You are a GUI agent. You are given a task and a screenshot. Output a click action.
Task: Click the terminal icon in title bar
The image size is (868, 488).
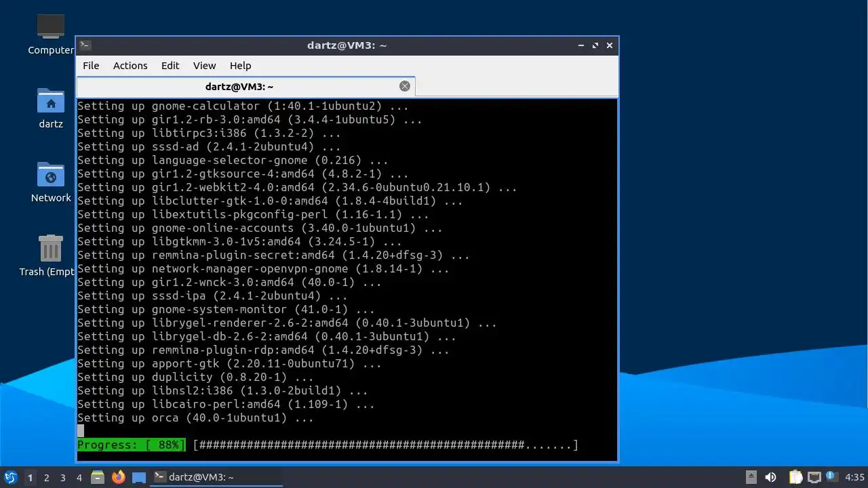tap(85, 45)
